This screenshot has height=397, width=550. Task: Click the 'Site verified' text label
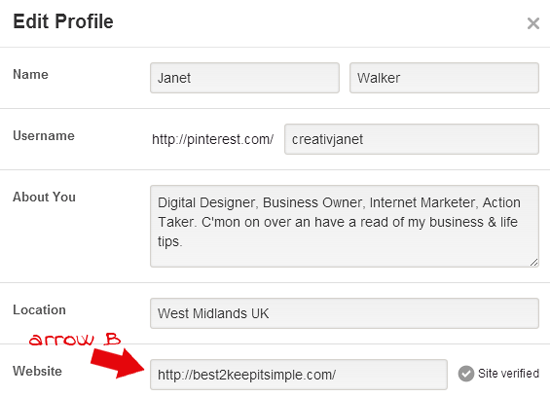[x=509, y=374]
